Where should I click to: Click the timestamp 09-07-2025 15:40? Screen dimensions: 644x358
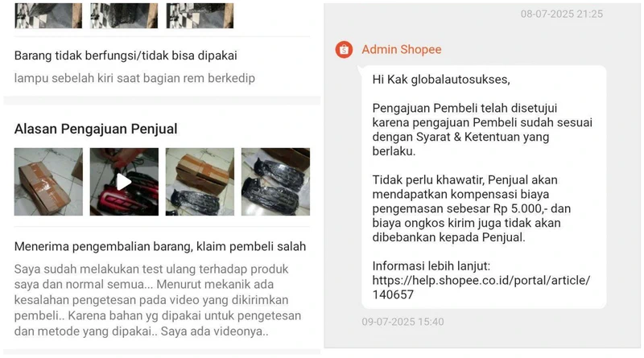click(403, 322)
